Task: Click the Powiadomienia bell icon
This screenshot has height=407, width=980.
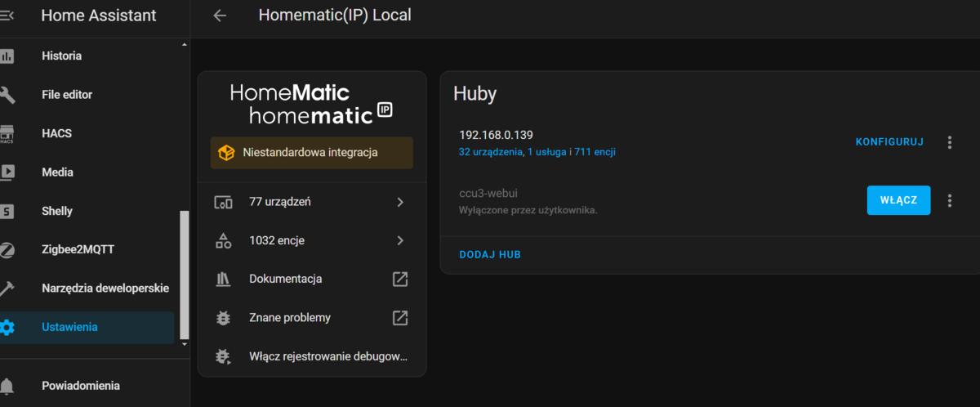Action: point(7,386)
